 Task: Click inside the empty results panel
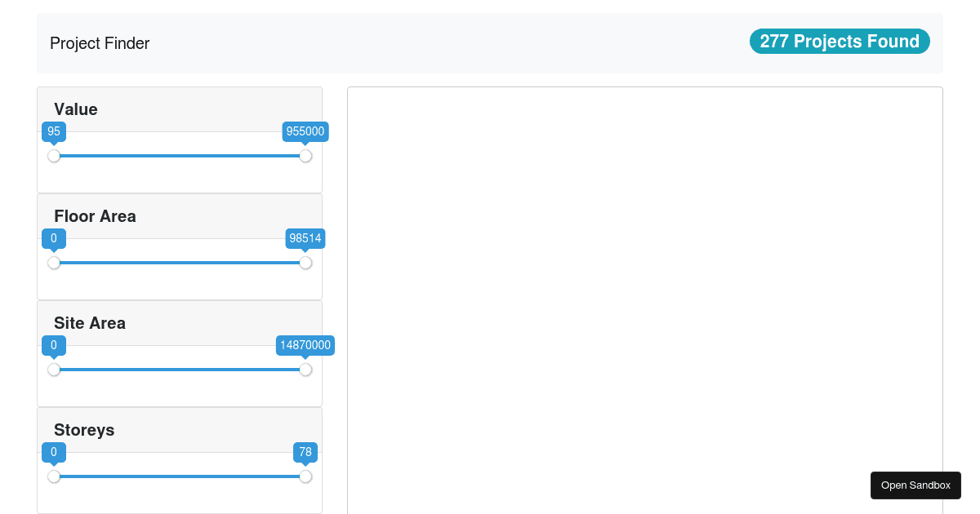tap(645, 300)
